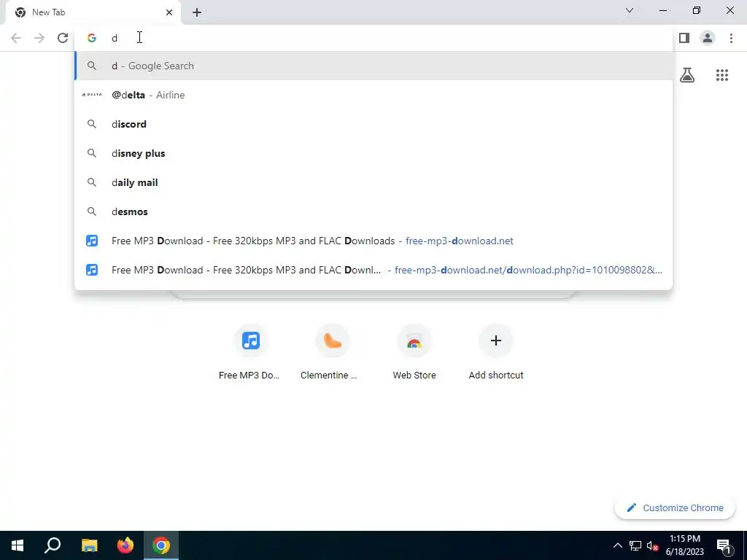
Task: Choose the disney plus suggestion
Action: pos(373,153)
